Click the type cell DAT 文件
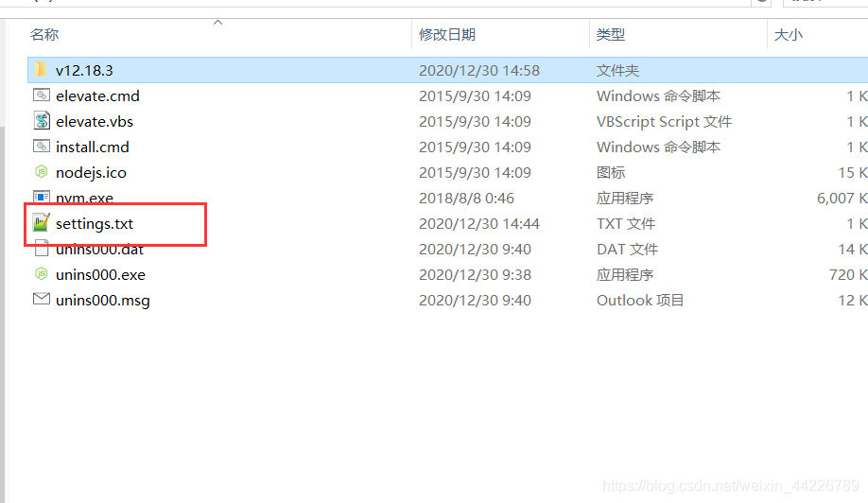Screen dimensions: 868x503 pos(628,249)
